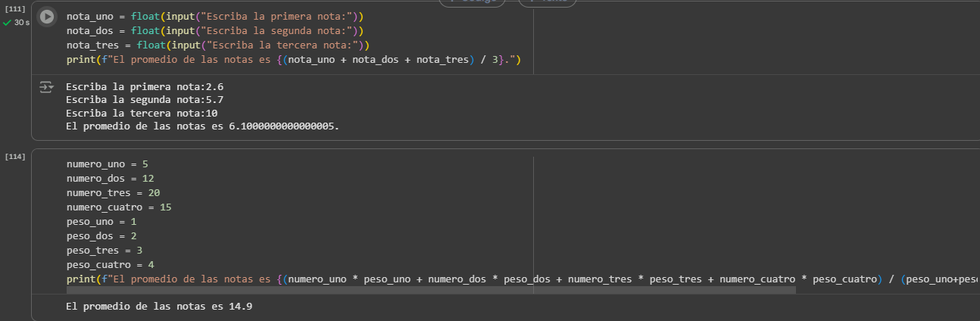This screenshot has height=321, width=980.
Task: Click the [111] execution count label
Action: pyautogui.click(x=15, y=8)
